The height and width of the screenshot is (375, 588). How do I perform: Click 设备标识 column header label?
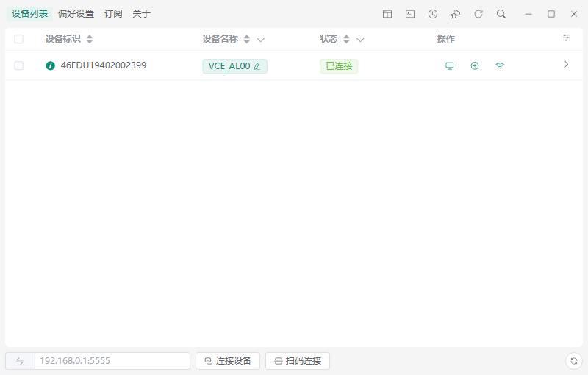pyautogui.click(x=63, y=39)
